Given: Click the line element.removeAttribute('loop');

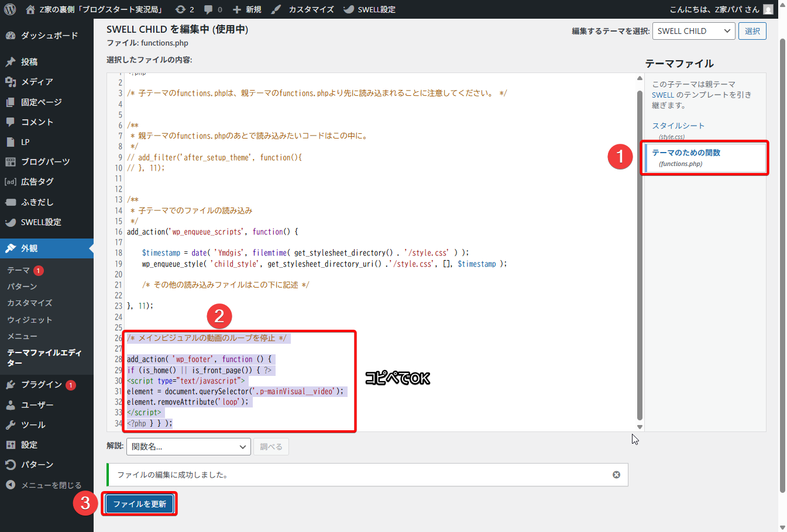Looking at the screenshot, I should 188,402.
